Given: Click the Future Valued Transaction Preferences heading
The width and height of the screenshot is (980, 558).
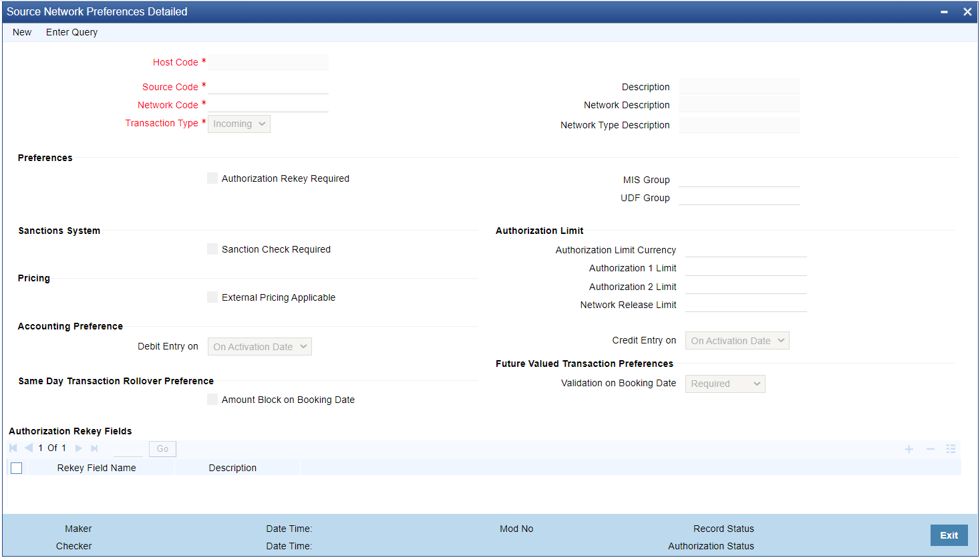Looking at the screenshot, I should tap(585, 364).
